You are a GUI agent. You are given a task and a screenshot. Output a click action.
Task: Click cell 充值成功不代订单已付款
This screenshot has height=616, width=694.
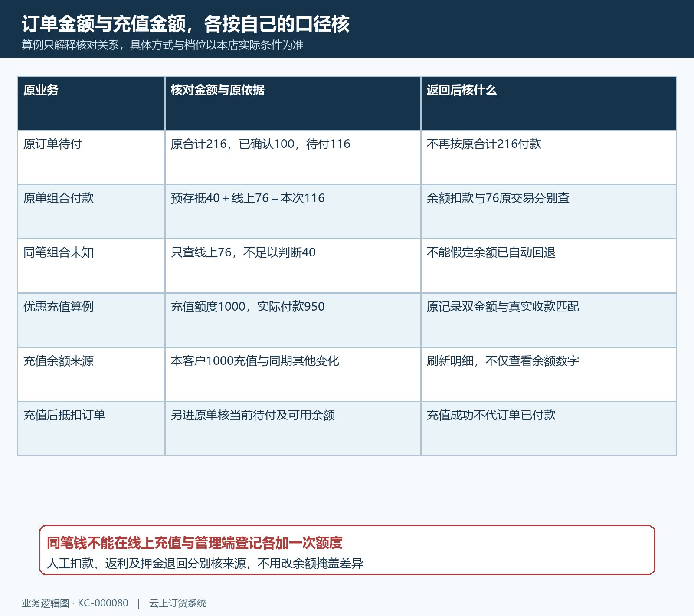point(549,429)
